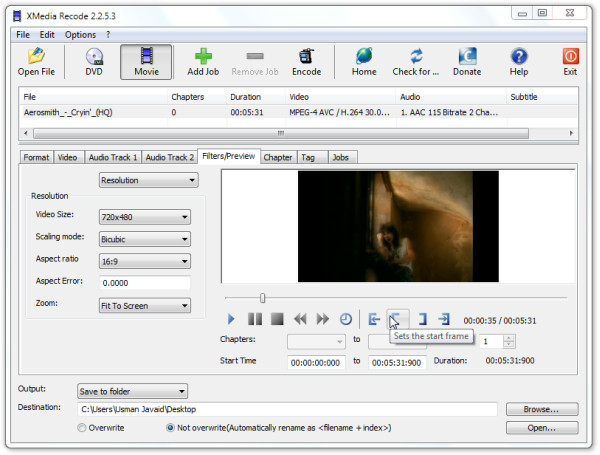Click the Destination path field
Viewport: 600px width, 455px height.
point(287,409)
